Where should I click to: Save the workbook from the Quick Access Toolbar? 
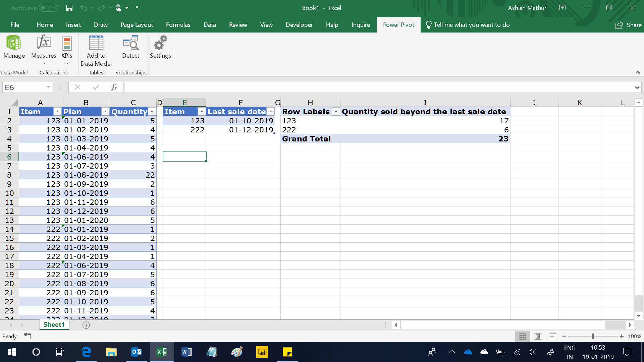click(69, 8)
